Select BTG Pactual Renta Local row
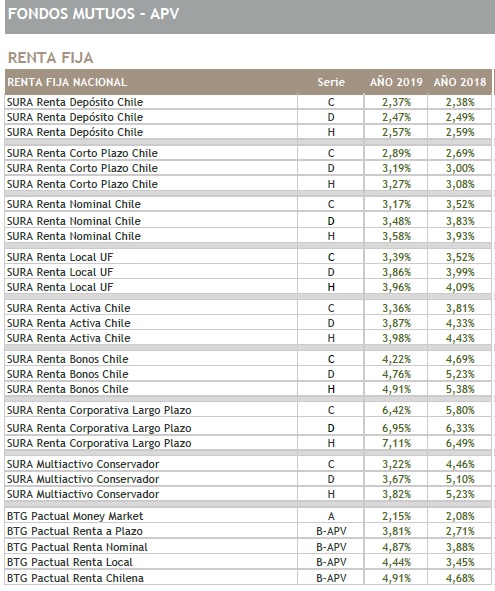Image resolution: width=495 pixels, height=591 pixels. pyautogui.click(x=248, y=562)
